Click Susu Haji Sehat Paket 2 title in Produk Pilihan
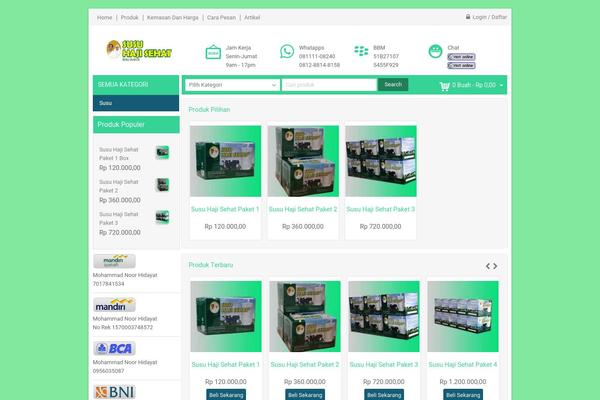The height and width of the screenshot is (400, 600). tap(303, 209)
